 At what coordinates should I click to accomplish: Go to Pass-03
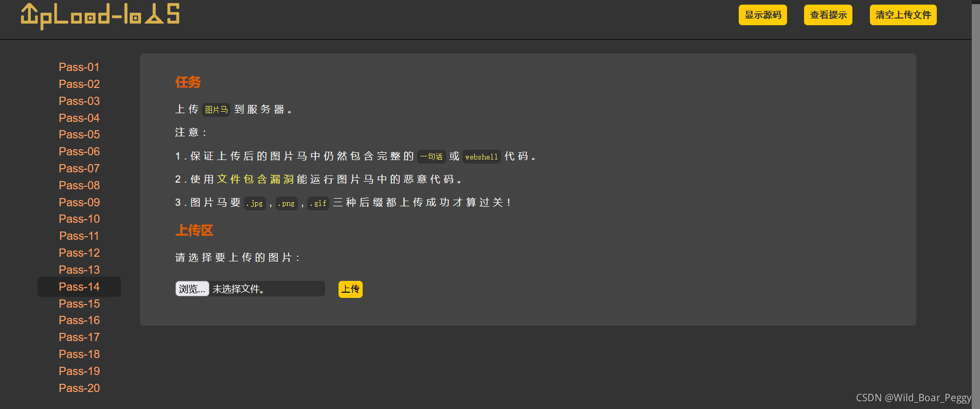point(79,101)
